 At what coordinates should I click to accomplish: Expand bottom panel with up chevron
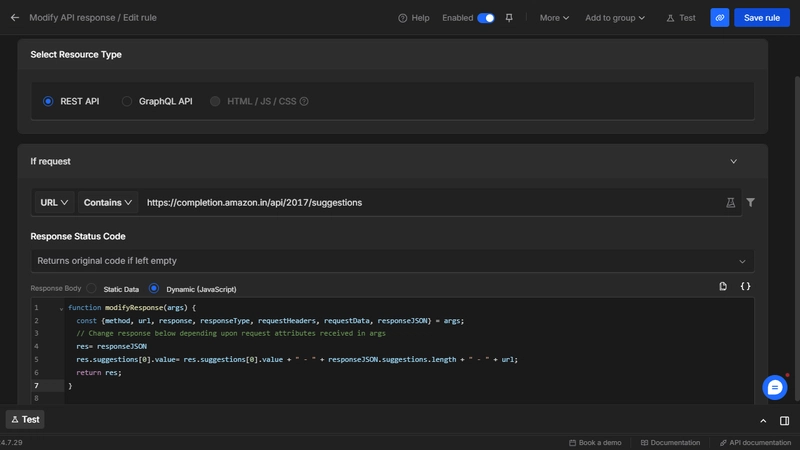pyautogui.click(x=763, y=421)
